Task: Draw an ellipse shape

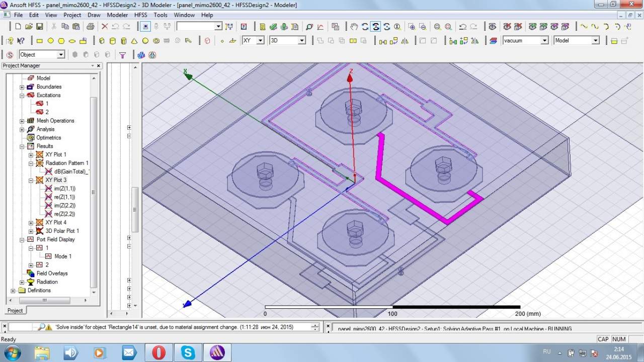Action: pyautogui.click(x=72, y=41)
